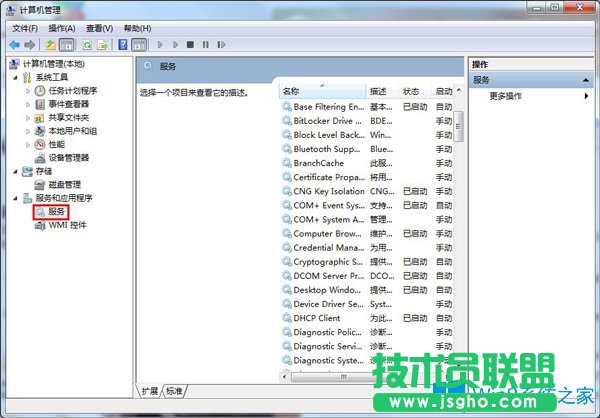The height and width of the screenshot is (418, 600).
Task: Click the Forward arrow toolbar icon
Action: [29, 45]
